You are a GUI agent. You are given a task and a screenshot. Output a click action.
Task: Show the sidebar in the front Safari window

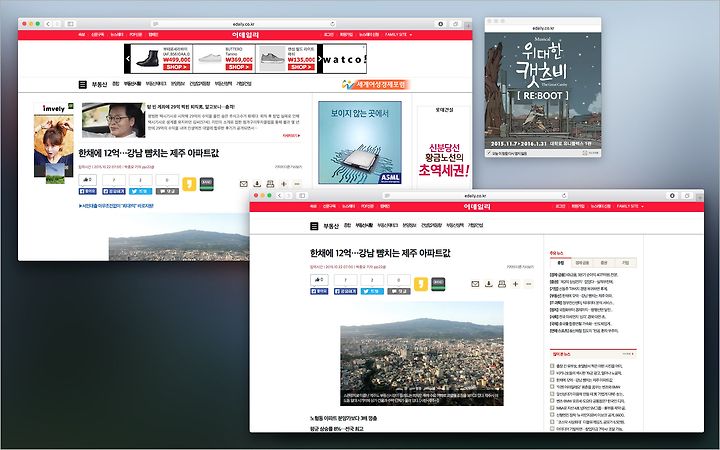tap(302, 196)
